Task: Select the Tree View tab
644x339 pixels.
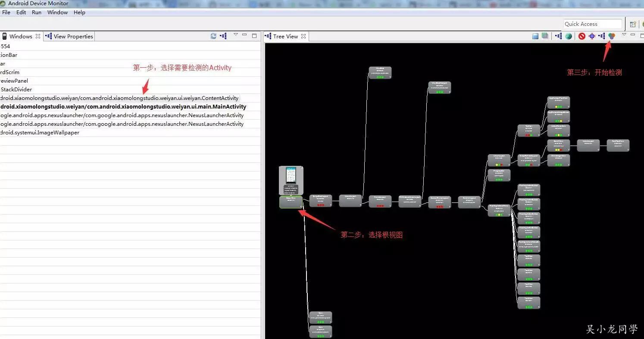Action: pyautogui.click(x=285, y=37)
